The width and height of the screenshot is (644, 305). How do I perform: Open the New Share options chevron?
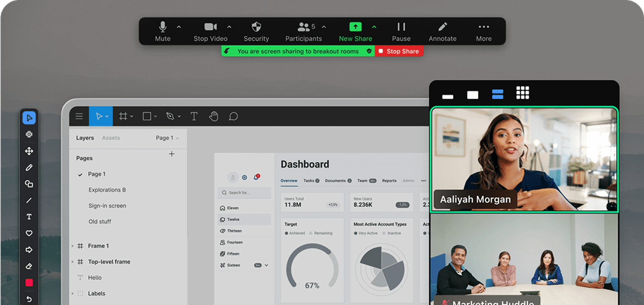[374, 27]
